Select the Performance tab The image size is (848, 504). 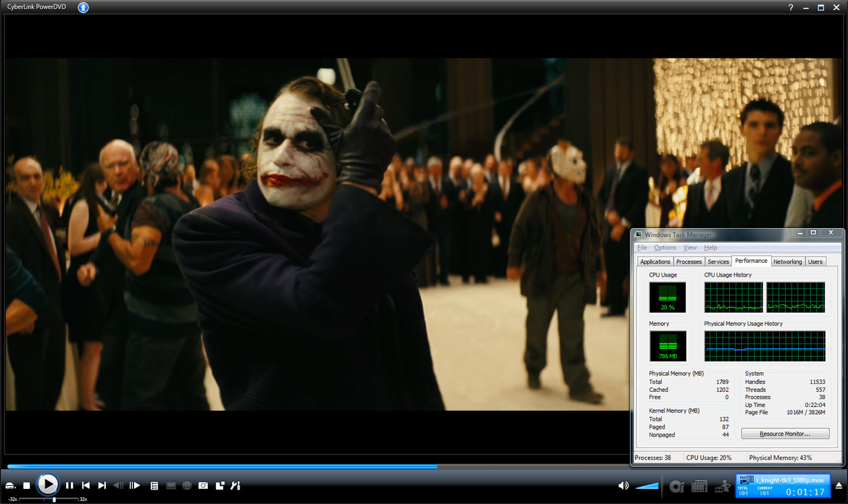point(751,261)
